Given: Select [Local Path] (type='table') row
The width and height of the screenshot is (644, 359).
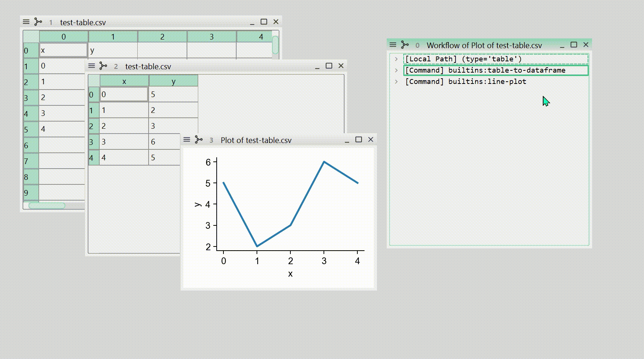Looking at the screenshot, I should [x=496, y=59].
